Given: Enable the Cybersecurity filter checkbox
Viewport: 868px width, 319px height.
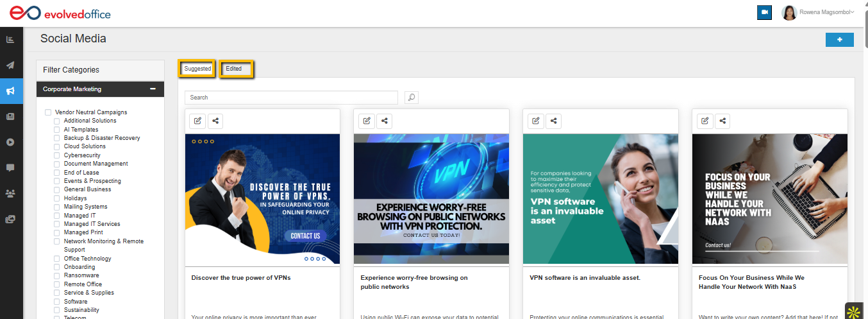Looking at the screenshot, I should [x=56, y=155].
